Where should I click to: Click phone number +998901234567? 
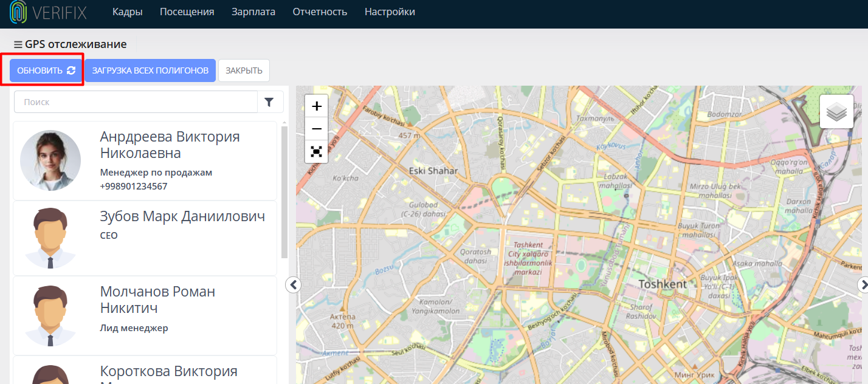(134, 187)
